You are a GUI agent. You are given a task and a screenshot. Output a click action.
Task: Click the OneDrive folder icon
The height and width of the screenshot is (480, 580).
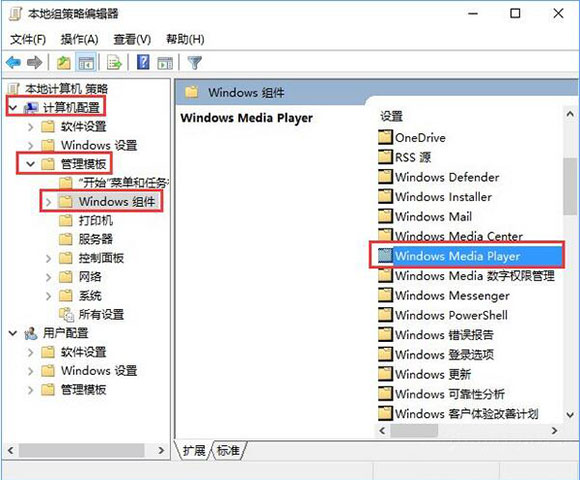pyautogui.click(x=385, y=137)
